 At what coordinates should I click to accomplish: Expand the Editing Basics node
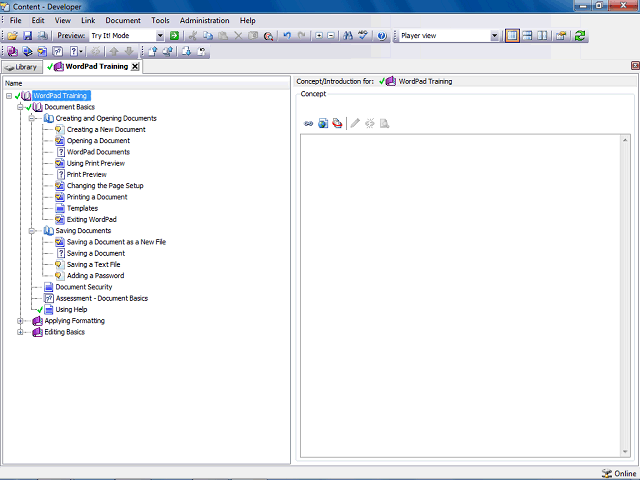[20, 332]
